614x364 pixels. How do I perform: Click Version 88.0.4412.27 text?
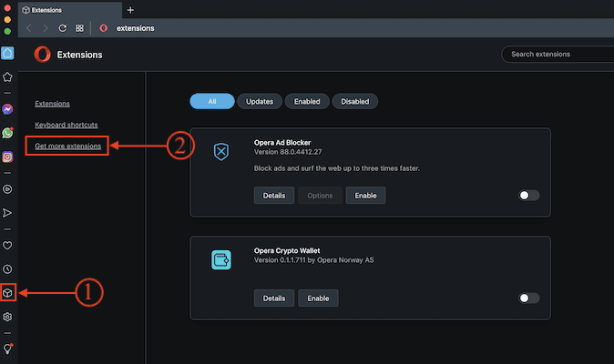tap(288, 152)
